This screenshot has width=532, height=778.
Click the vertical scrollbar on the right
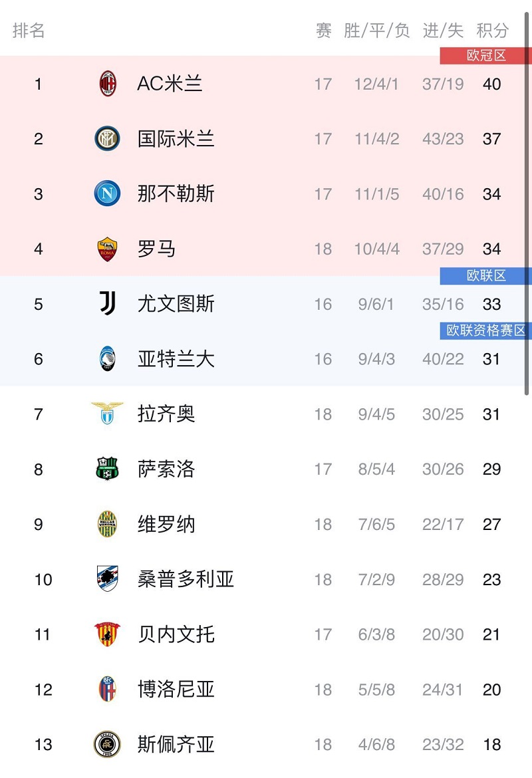[x=527, y=203]
